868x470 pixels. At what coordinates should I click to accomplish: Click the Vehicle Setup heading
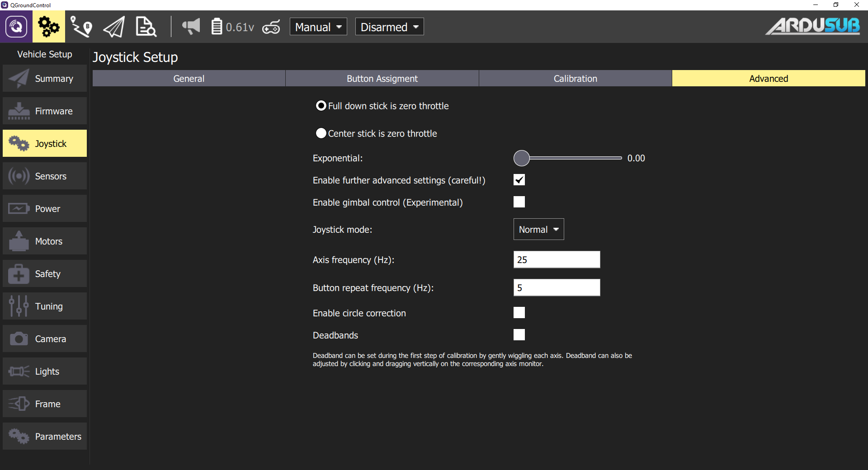45,54
